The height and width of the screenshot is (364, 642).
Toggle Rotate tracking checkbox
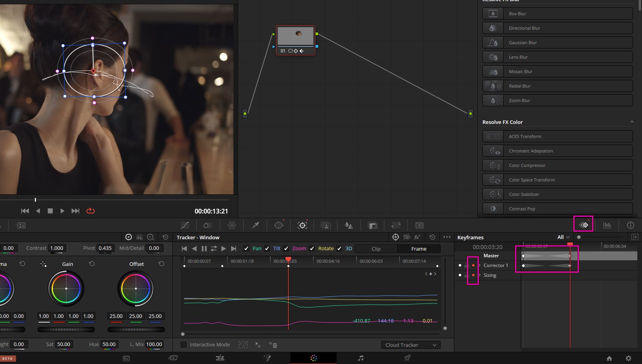(312, 248)
